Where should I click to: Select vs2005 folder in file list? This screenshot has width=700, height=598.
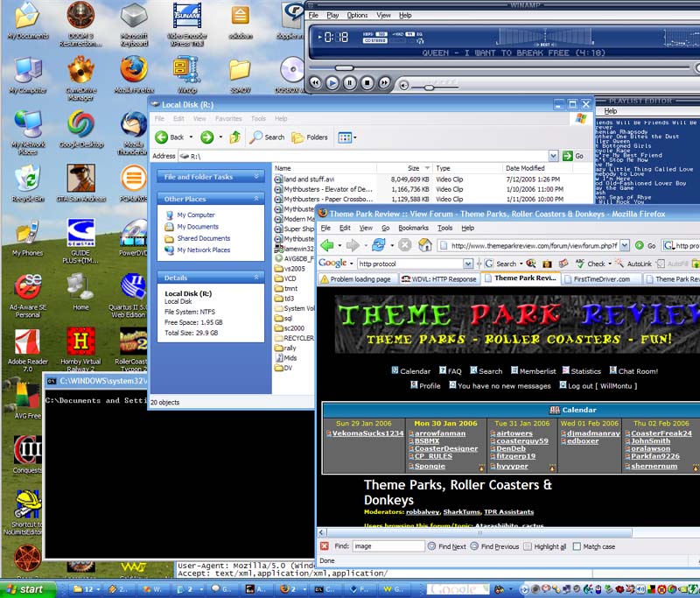click(294, 269)
